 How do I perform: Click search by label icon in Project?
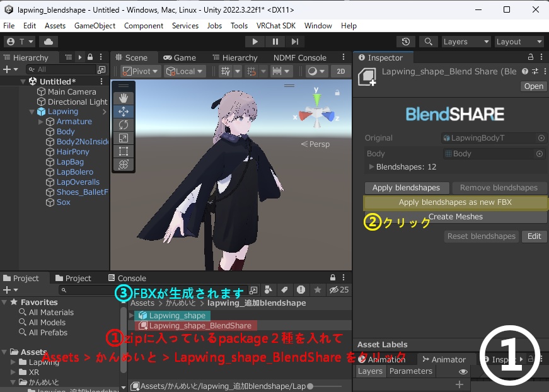click(x=284, y=290)
